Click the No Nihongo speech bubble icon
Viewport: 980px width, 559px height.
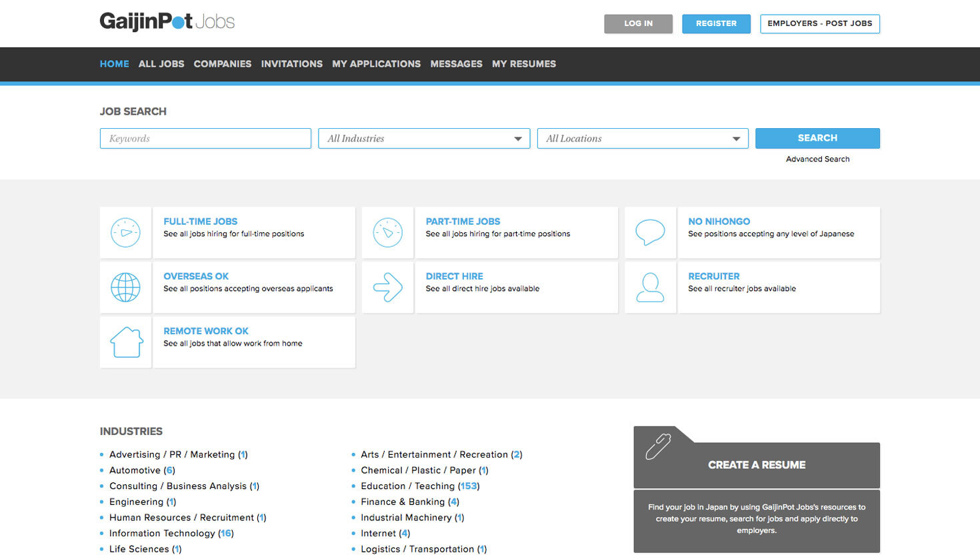[x=650, y=233]
